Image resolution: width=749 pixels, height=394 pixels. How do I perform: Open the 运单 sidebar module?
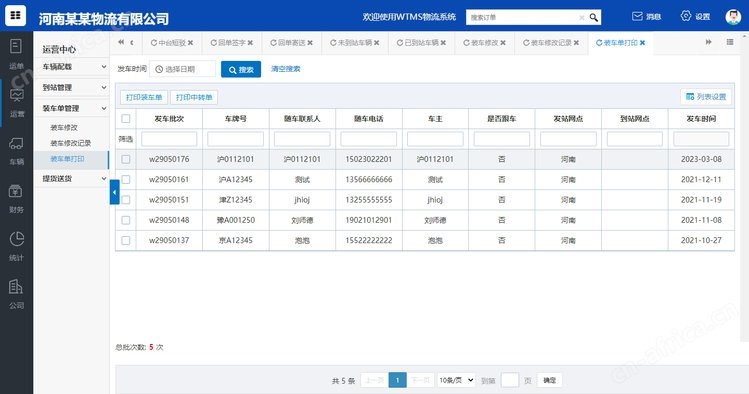click(x=16, y=54)
